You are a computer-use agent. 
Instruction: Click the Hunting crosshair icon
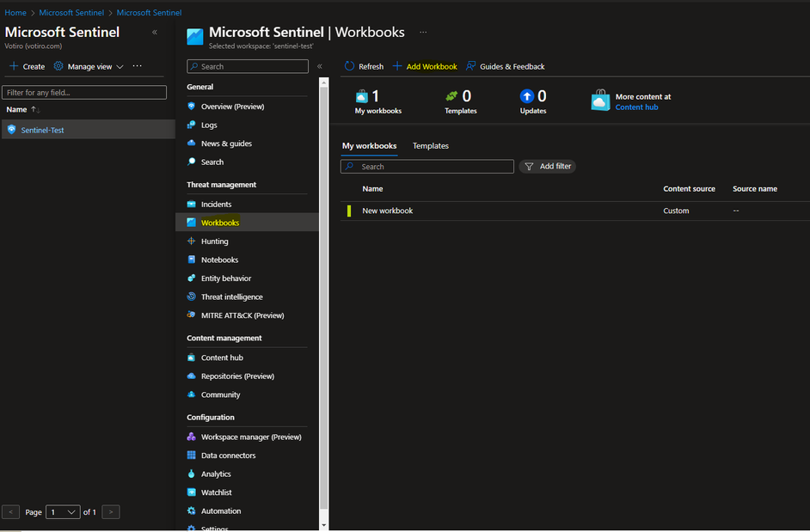(191, 242)
